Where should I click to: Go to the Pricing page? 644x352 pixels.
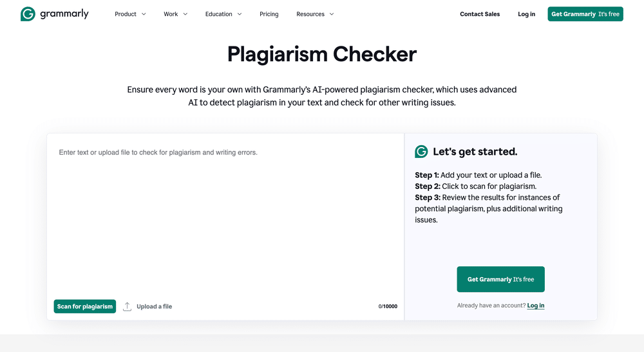pyautogui.click(x=269, y=14)
